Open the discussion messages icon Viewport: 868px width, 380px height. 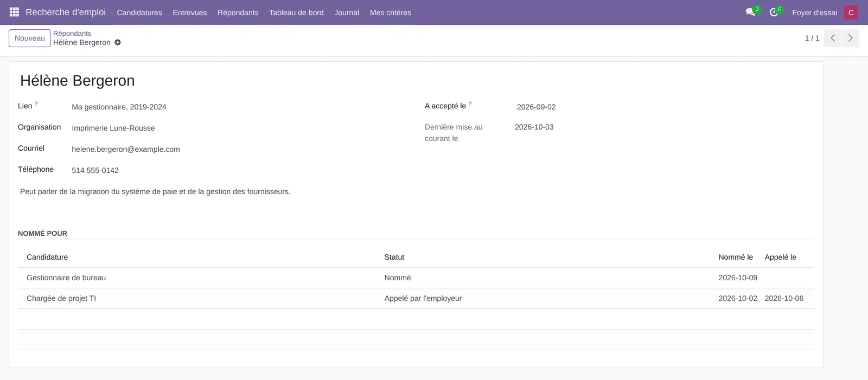(x=751, y=12)
